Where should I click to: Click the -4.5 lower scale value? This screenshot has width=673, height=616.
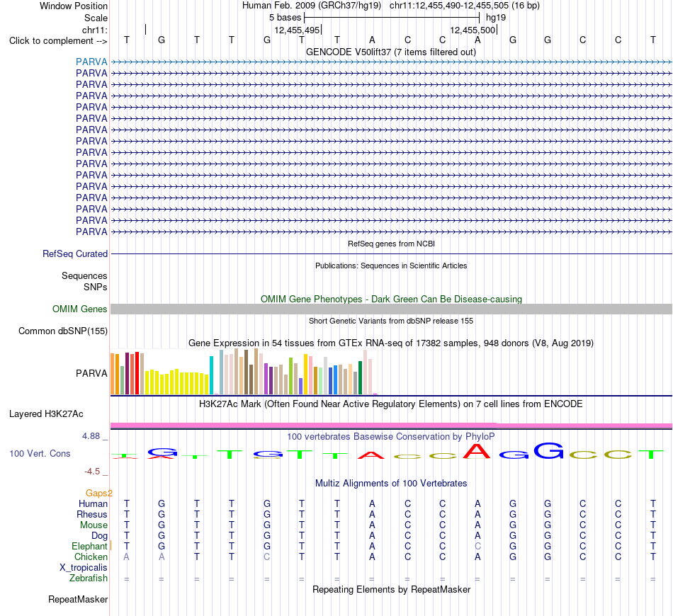pos(92,472)
